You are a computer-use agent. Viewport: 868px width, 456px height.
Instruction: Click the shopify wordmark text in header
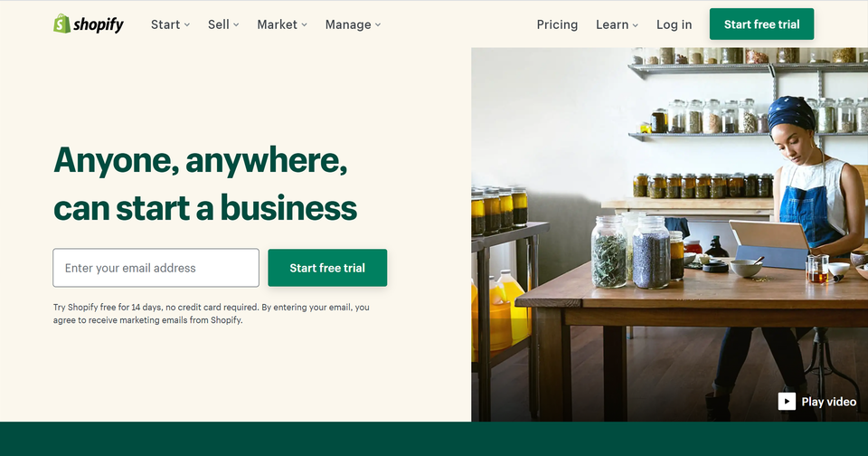[99, 24]
